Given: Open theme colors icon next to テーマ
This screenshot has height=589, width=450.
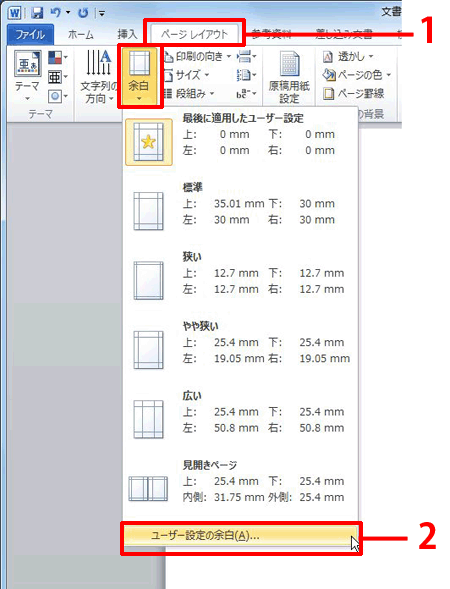Looking at the screenshot, I should pos(57,57).
